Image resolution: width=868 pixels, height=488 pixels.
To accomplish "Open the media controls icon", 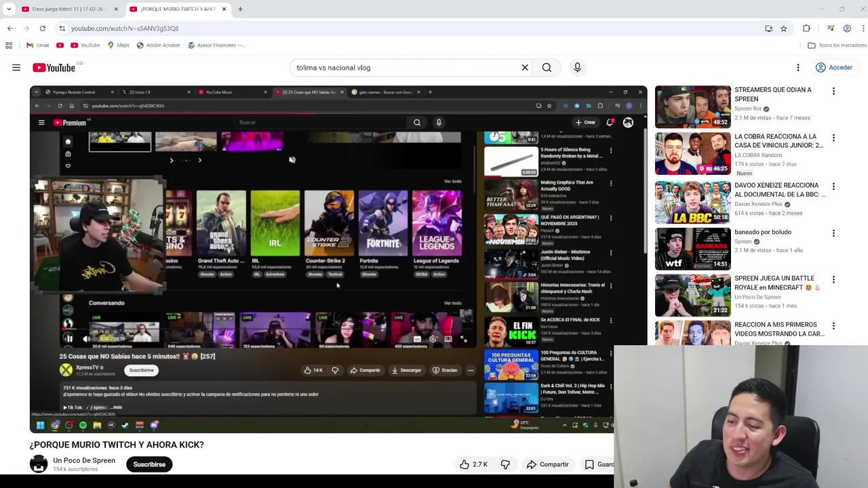I will click(831, 28).
